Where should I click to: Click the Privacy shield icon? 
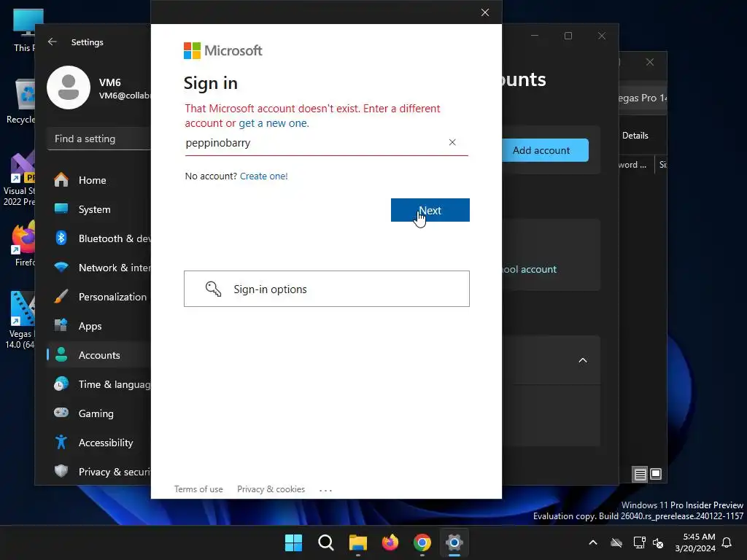(61, 471)
